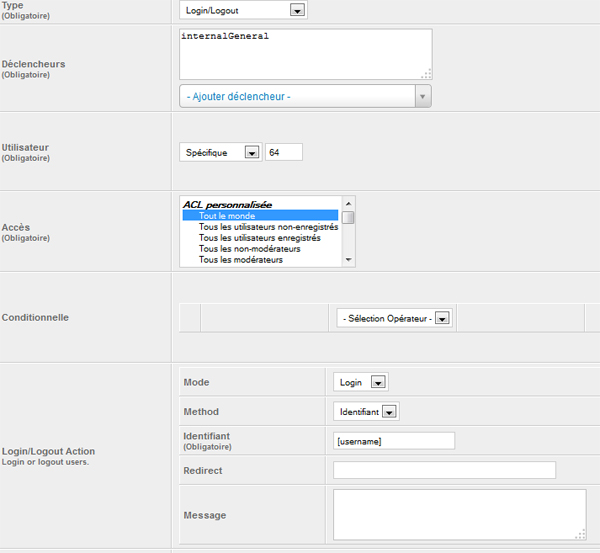The width and height of the screenshot is (600, 553).
Task: Open the Type dropdown showing Login/Logout
Action: (243, 10)
